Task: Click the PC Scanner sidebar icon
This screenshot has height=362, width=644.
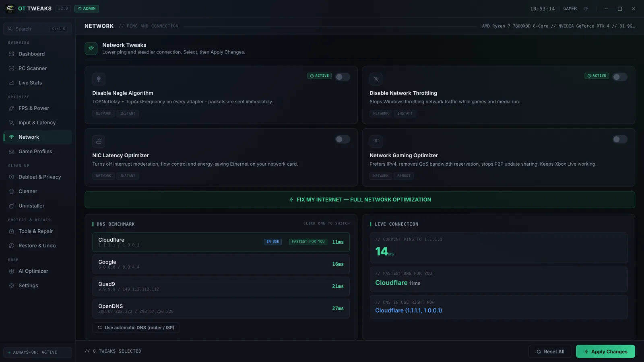Action: point(12,68)
